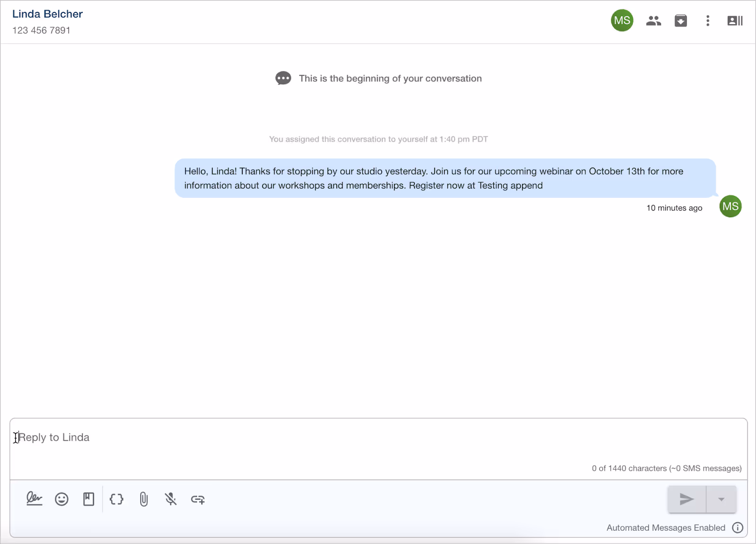Insert a signature into the reply

pyautogui.click(x=34, y=499)
